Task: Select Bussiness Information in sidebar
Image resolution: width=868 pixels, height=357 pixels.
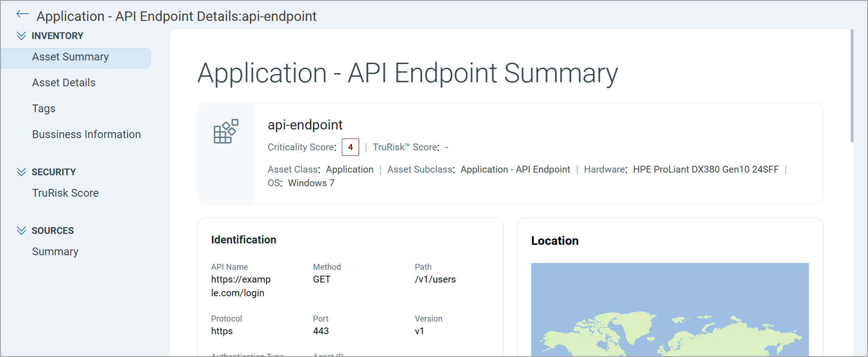Action: (x=86, y=134)
